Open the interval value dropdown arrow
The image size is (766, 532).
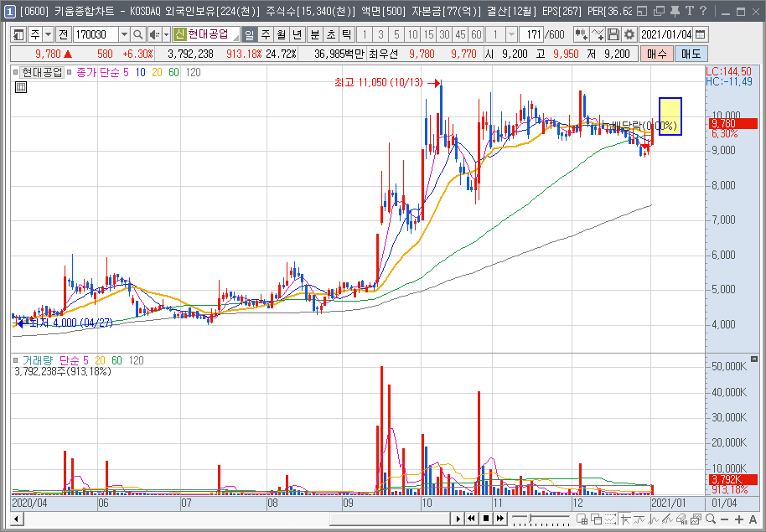(x=511, y=34)
